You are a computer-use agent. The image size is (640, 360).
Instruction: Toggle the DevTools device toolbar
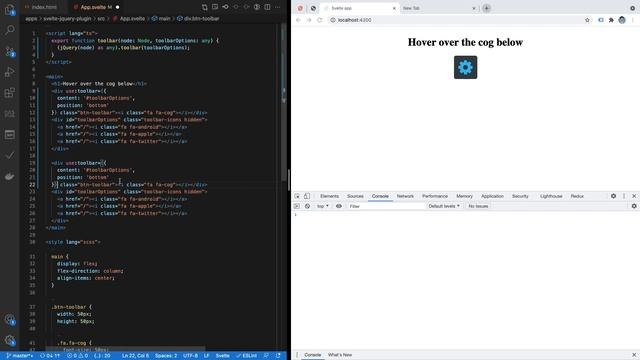click(x=307, y=196)
